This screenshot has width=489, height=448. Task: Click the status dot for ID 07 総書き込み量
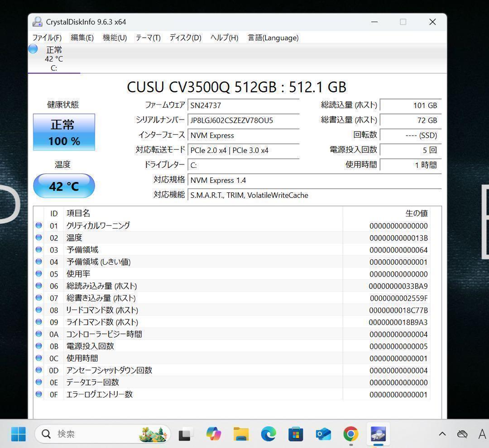click(38, 297)
